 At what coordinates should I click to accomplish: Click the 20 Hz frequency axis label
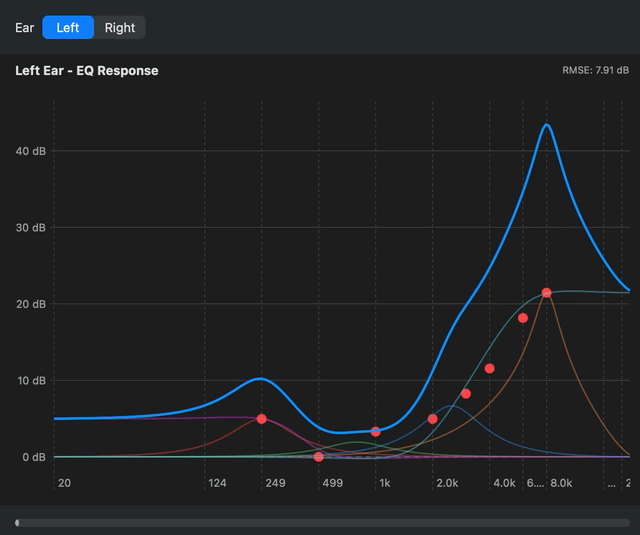pyautogui.click(x=64, y=483)
